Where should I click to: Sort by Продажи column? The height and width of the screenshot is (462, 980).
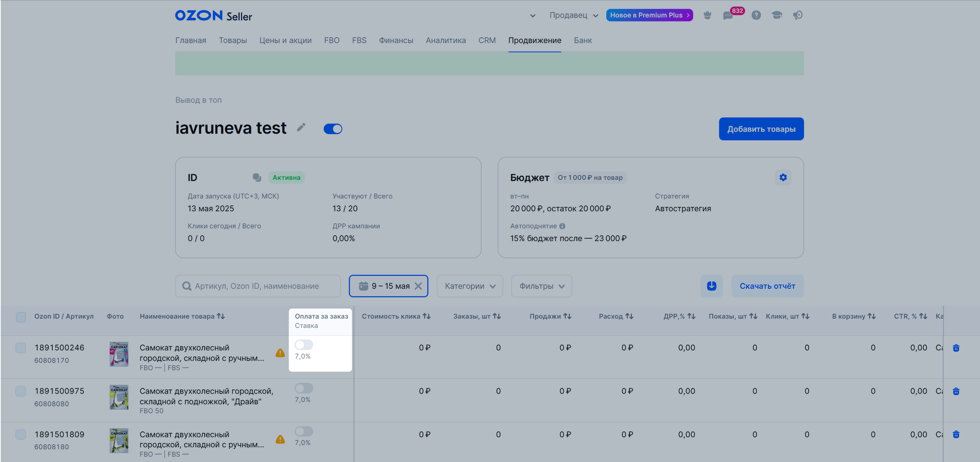567,316
